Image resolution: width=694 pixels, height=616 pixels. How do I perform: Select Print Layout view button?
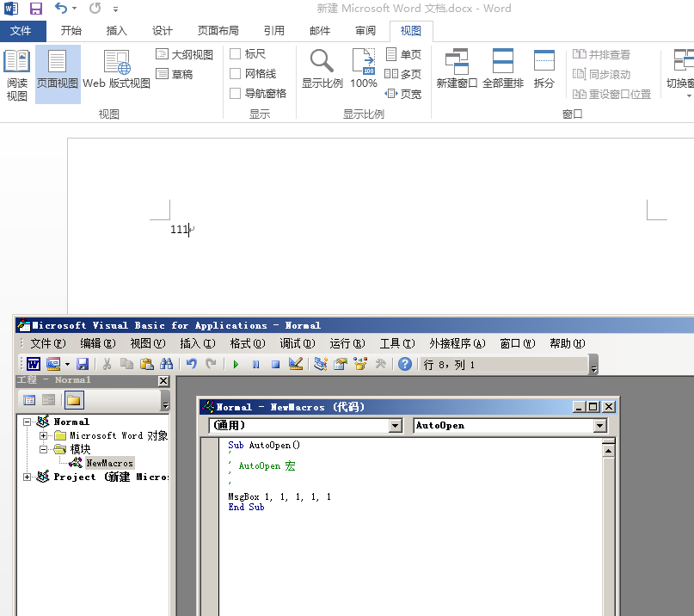point(58,74)
